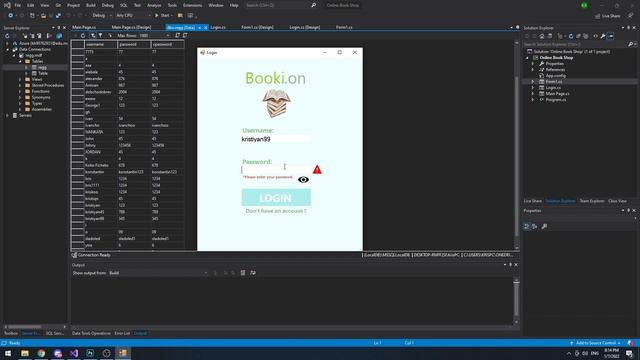This screenshot has height=360, width=640.
Task: Click the Windows Start button
Action: tap(8, 353)
